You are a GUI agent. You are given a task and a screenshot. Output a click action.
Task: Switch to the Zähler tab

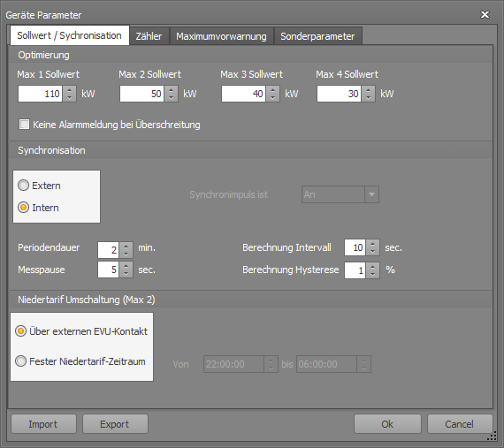point(149,36)
